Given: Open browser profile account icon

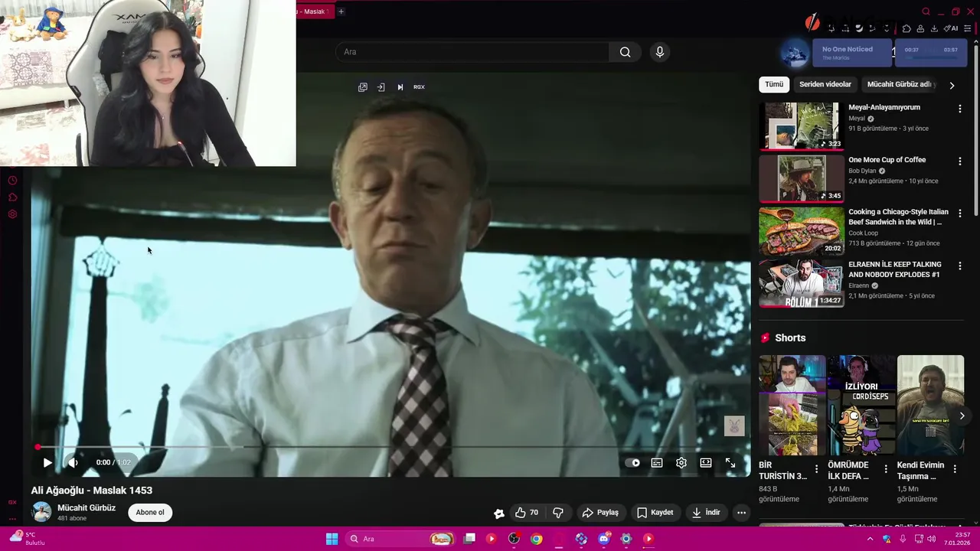Looking at the screenshot, I should (x=920, y=28).
